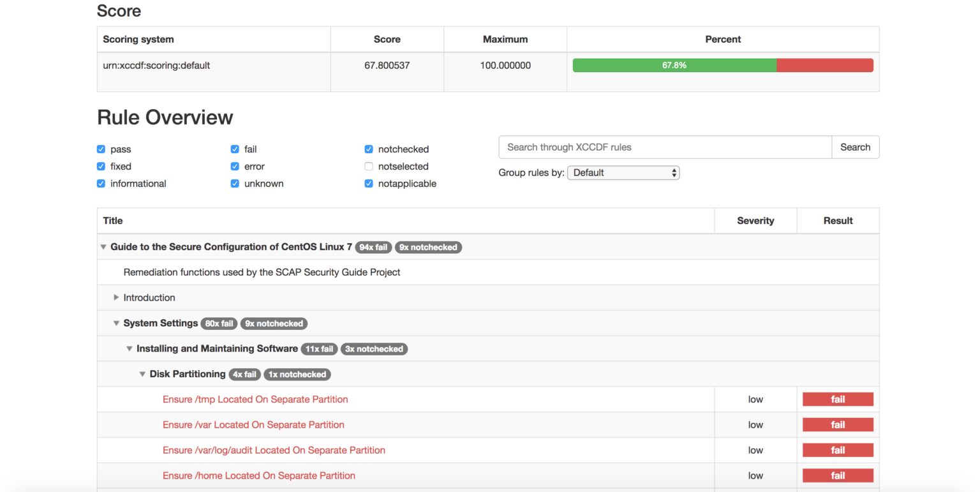This screenshot has height=492, width=980.
Task: Open Ensure /tmp Located On Separate Partition
Action: (x=255, y=399)
